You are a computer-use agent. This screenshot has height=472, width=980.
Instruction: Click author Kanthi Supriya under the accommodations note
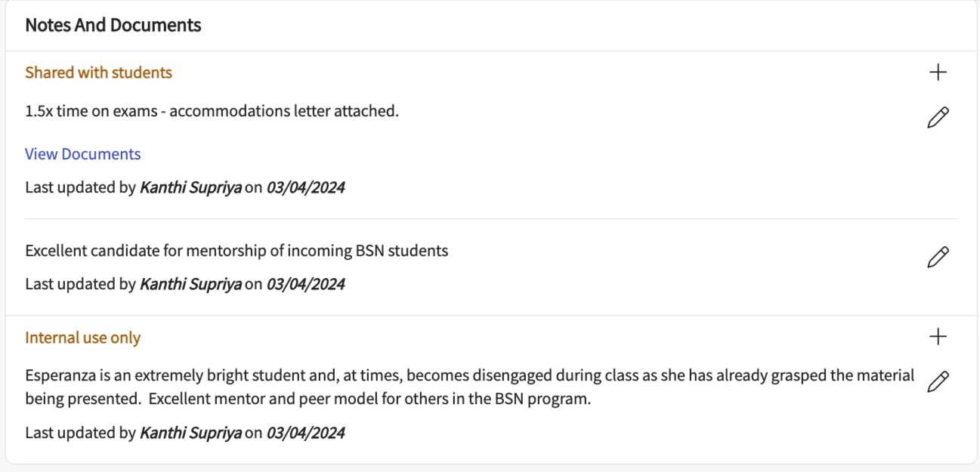point(190,187)
